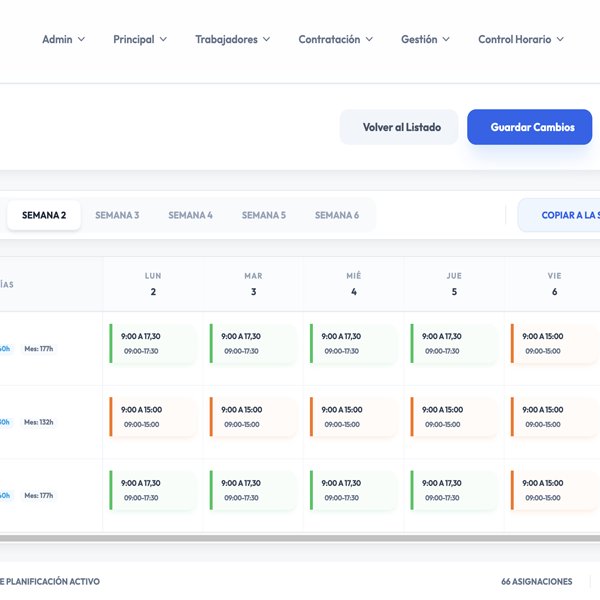
Task: Click the horizontal scrollbar below the schedule
Action: pyautogui.click(x=300, y=538)
